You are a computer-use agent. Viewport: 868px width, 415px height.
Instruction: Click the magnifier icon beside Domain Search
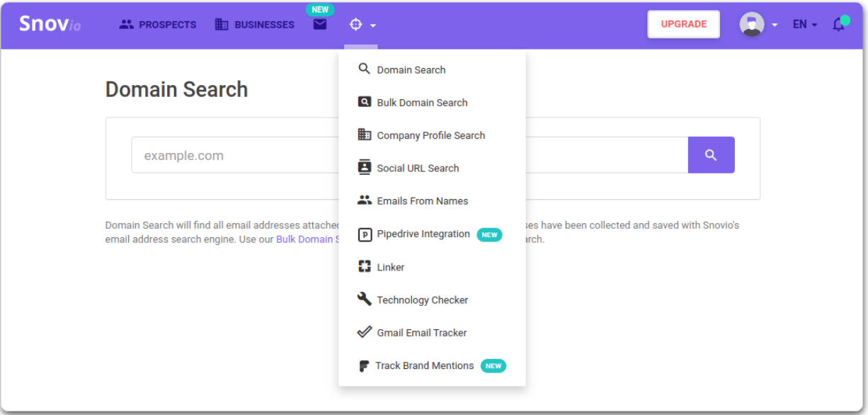[365, 69]
